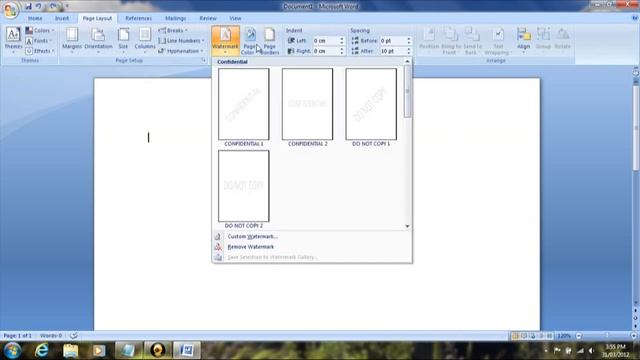Open Page Borders dialog

[269, 41]
